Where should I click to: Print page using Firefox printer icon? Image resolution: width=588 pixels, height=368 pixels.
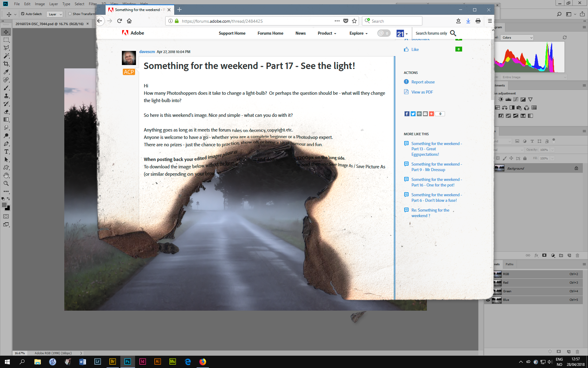tap(478, 21)
